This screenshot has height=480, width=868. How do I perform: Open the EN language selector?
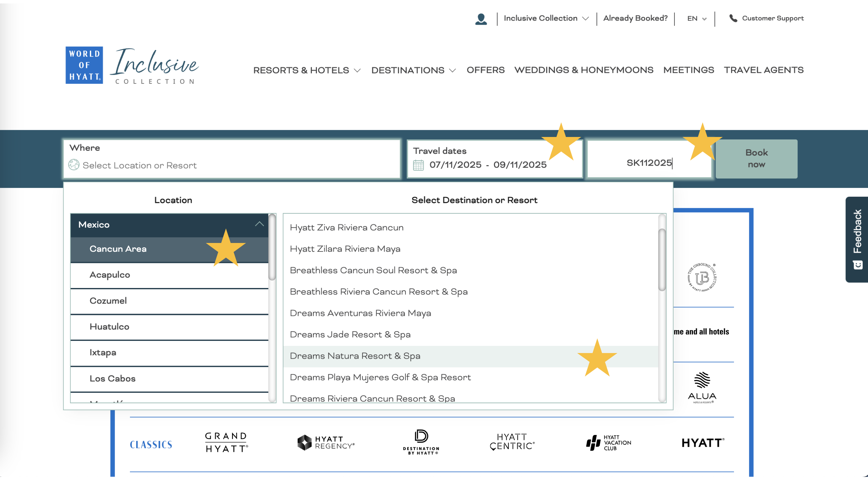click(x=696, y=19)
